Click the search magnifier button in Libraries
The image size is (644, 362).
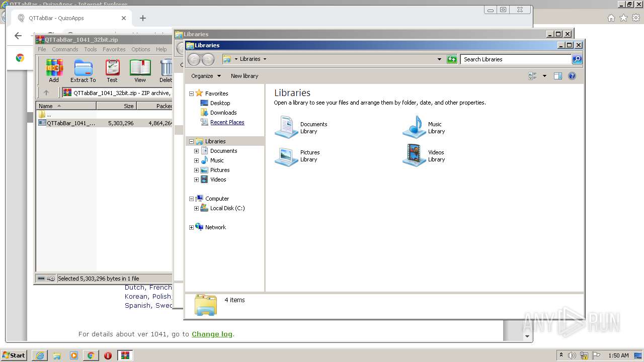pos(577,59)
